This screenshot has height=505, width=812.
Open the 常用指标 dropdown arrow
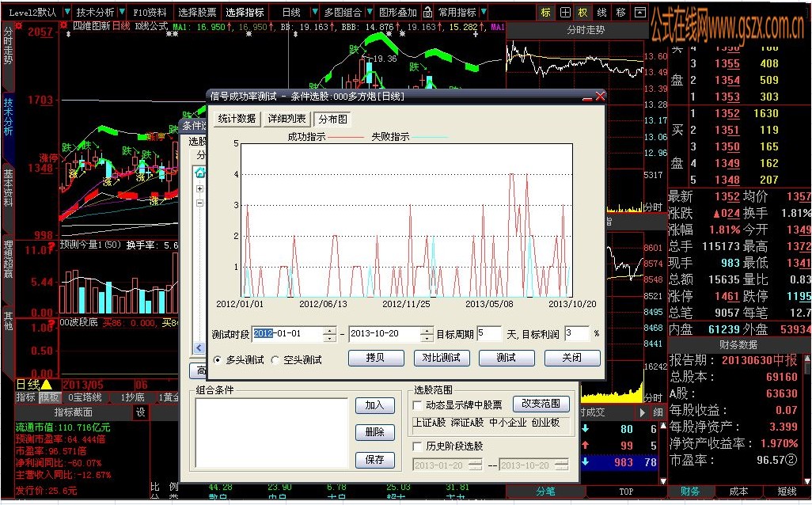[483, 12]
